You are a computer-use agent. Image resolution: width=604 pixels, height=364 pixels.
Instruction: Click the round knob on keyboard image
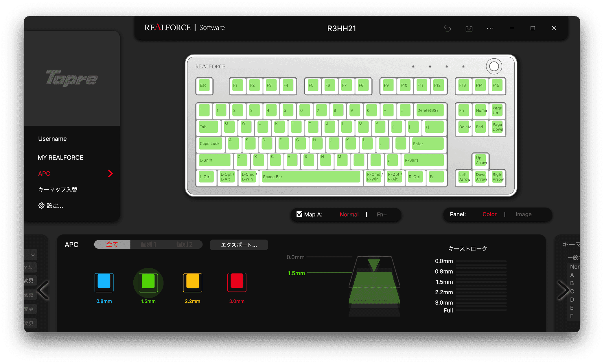pyautogui.click(x=494, y=66)
